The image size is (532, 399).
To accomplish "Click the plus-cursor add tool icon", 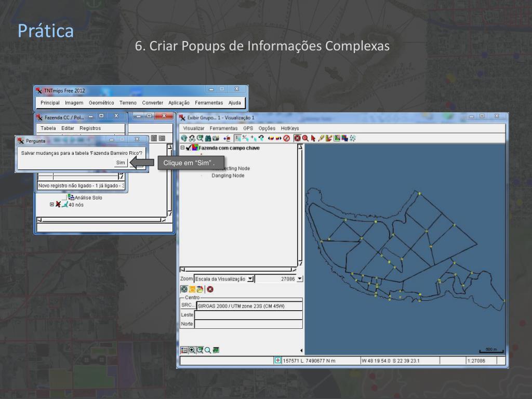I will [x=254, y=138].
